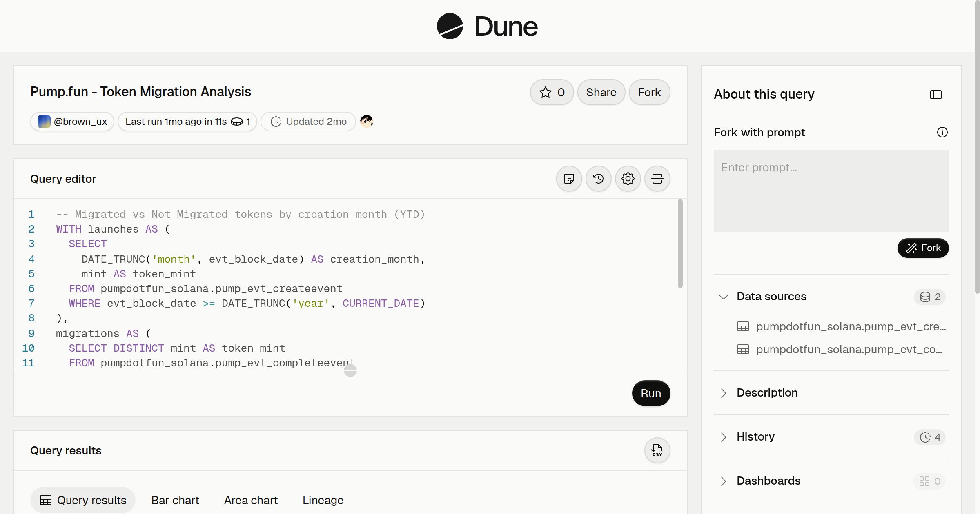Click the page's main vertical scrollbar
The height and width of the screenshot is (514, 980).
977,147
